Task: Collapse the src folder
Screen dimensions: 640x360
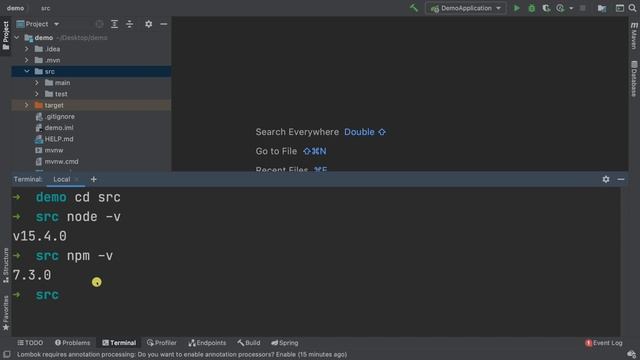Action: coord(27,71)
